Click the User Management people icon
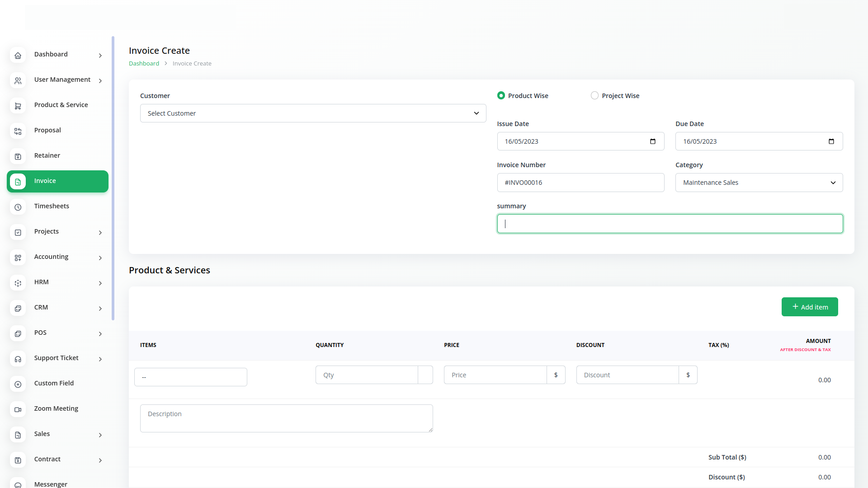The width and height of the screenshot is (868, 488). pos(18,80)
